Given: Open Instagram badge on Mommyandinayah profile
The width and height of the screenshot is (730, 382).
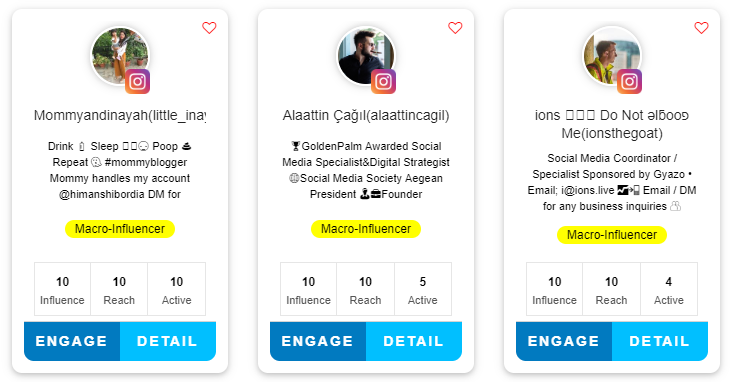Looking at the screenshot, I should (x=137, y=81).
